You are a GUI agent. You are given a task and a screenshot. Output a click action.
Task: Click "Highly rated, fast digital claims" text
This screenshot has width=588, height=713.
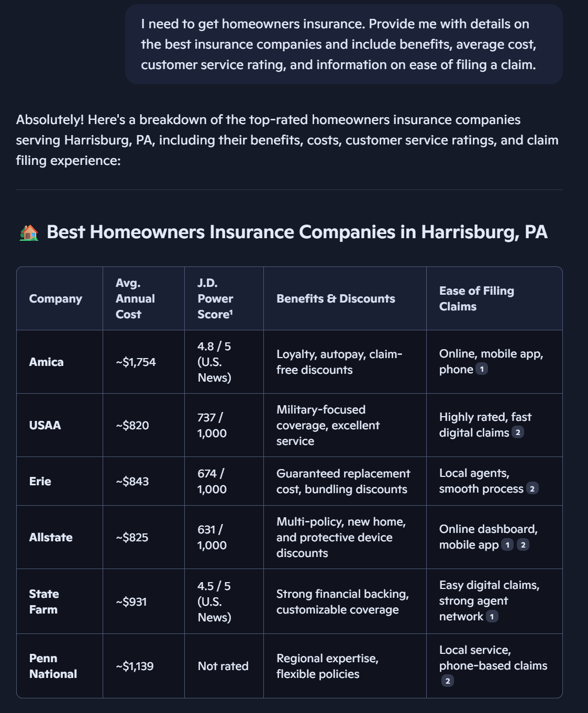coord(485,425)
